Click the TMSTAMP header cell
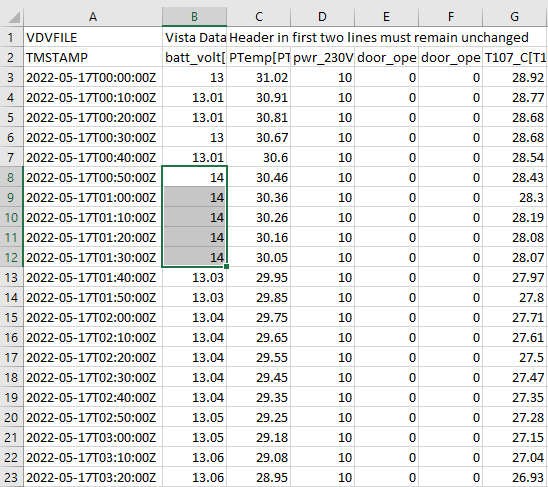Screen dimensions: 548x487 (93, 57)
